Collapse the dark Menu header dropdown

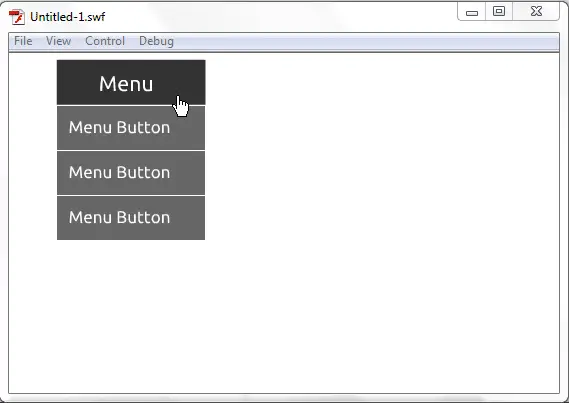click(131, 82)
